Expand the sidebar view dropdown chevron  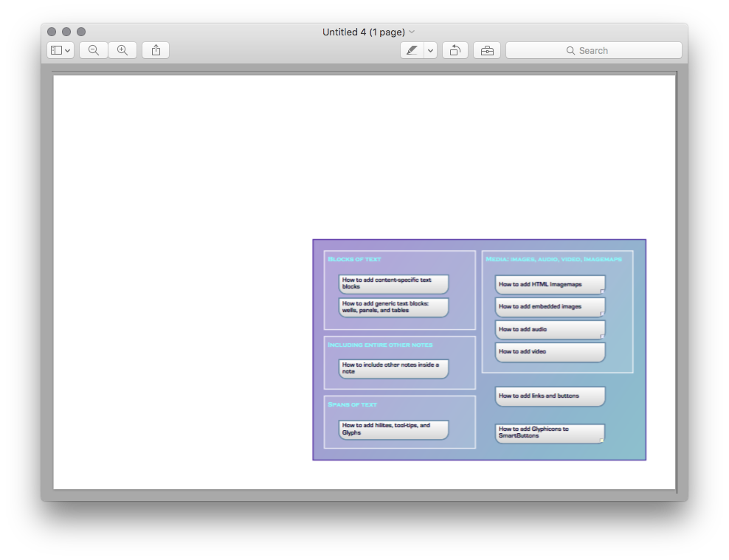pos(69,49)
